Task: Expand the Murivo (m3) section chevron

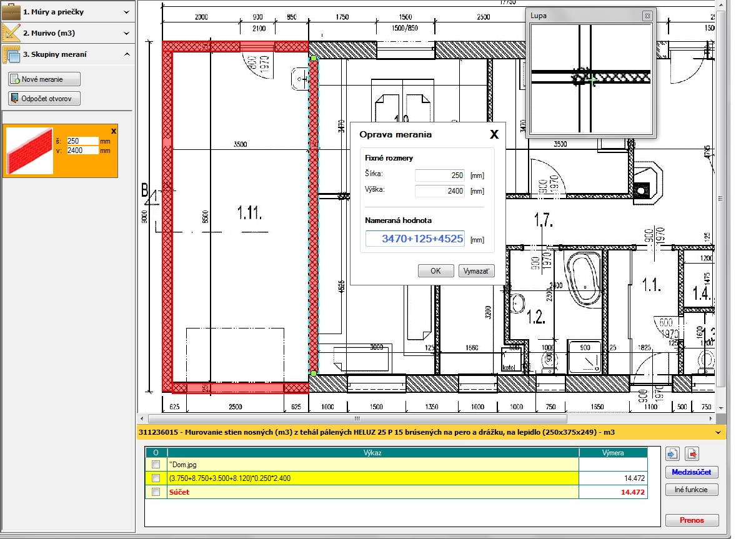Action: coord(127,33)
